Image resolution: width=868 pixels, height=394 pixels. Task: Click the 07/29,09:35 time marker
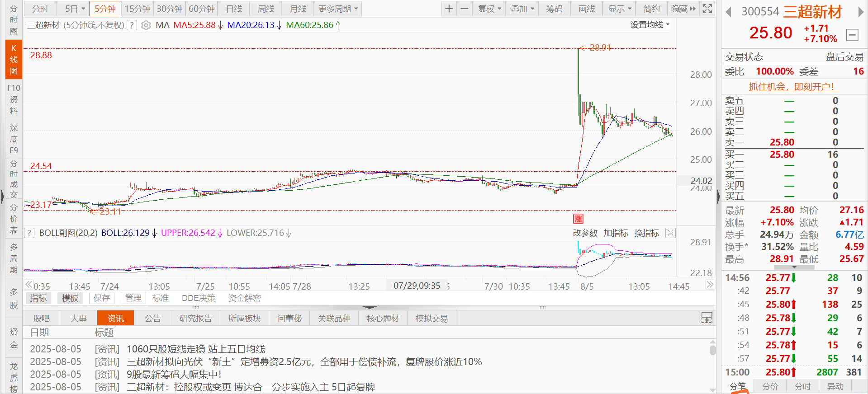(417, 286)
